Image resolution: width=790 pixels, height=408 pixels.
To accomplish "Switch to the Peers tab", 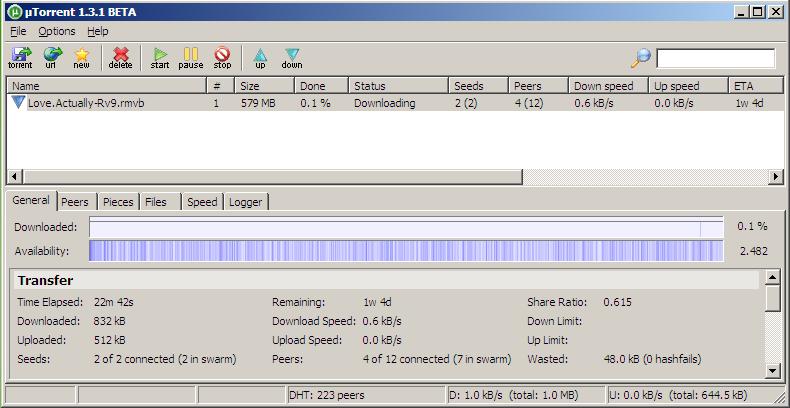I will point(75,202).
